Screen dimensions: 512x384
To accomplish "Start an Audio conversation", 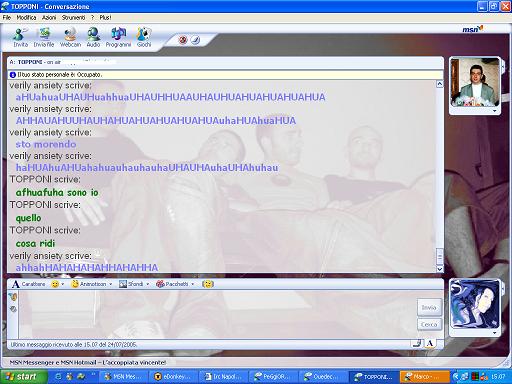I will (x=93, y=37).
